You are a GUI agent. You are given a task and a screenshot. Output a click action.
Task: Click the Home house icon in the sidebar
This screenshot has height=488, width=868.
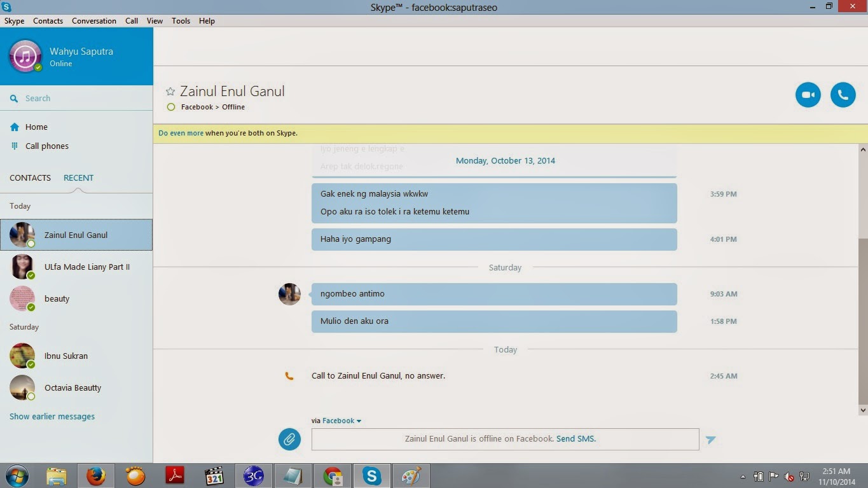point(15,127)
